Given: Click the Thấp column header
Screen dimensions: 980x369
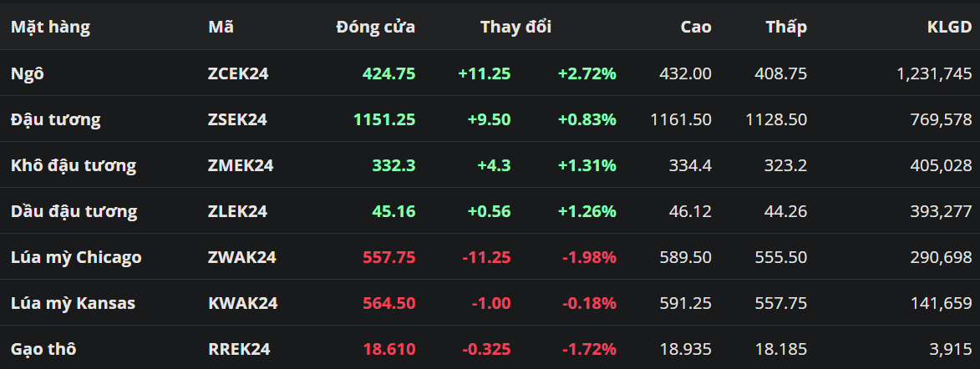Looking at the screenshot, I should (x=785, y=27).
